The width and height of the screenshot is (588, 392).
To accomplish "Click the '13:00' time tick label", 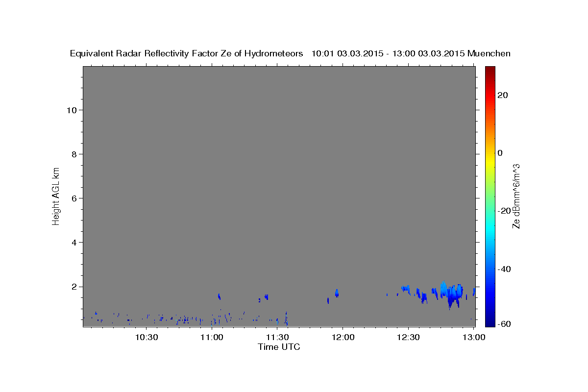I will point(473,337).
